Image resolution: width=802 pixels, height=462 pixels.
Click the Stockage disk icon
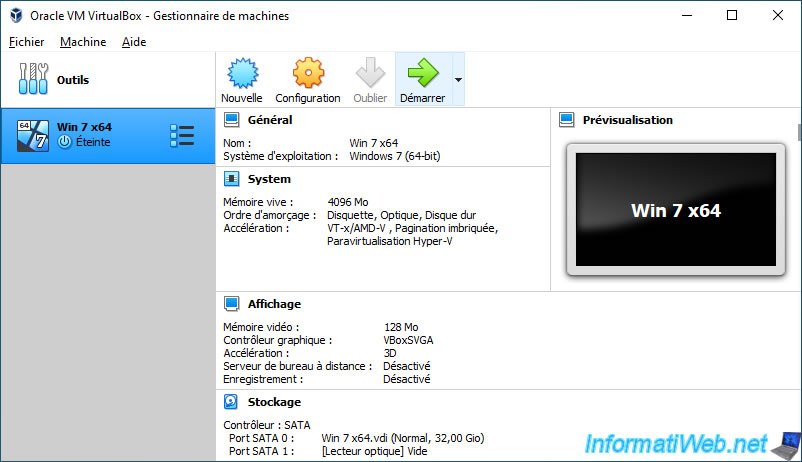point(232,402)
